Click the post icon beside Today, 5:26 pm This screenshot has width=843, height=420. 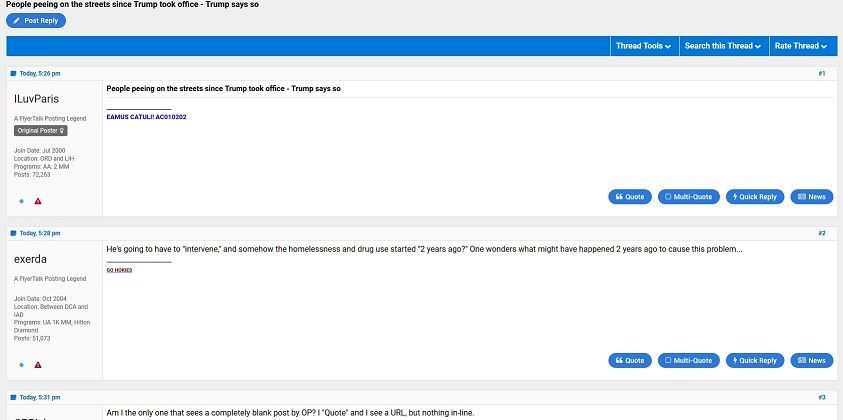(x=13, y=74)
